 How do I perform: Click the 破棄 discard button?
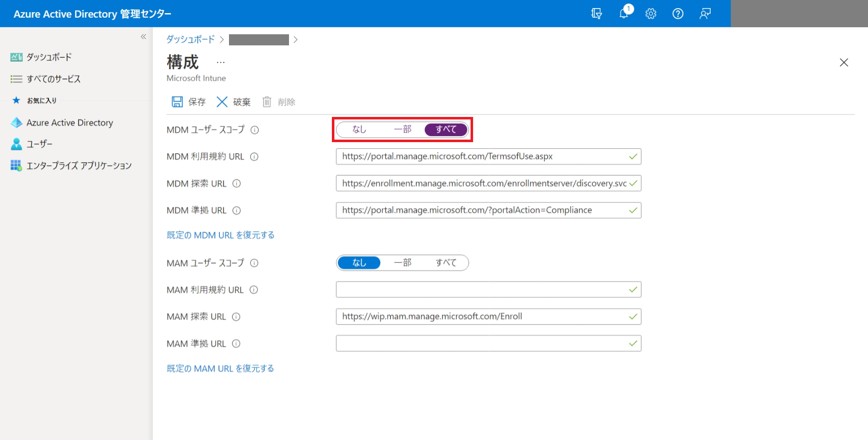[x=234, y=102]
